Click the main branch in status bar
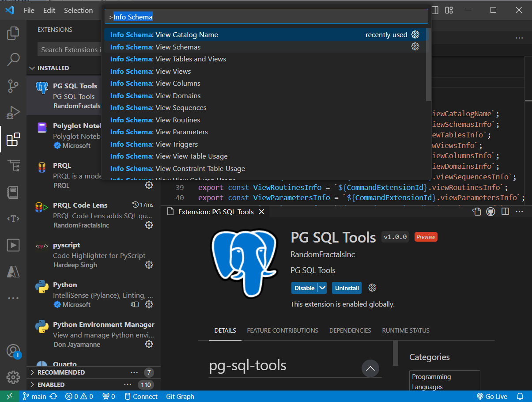Viewport: 532px width, 402px height. [x=34, y=396]
